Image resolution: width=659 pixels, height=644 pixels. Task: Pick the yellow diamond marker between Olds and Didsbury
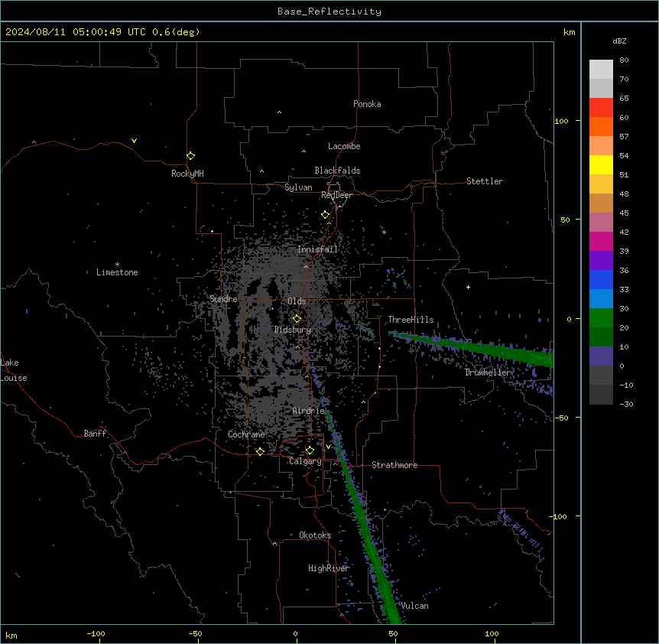[297, 319]
